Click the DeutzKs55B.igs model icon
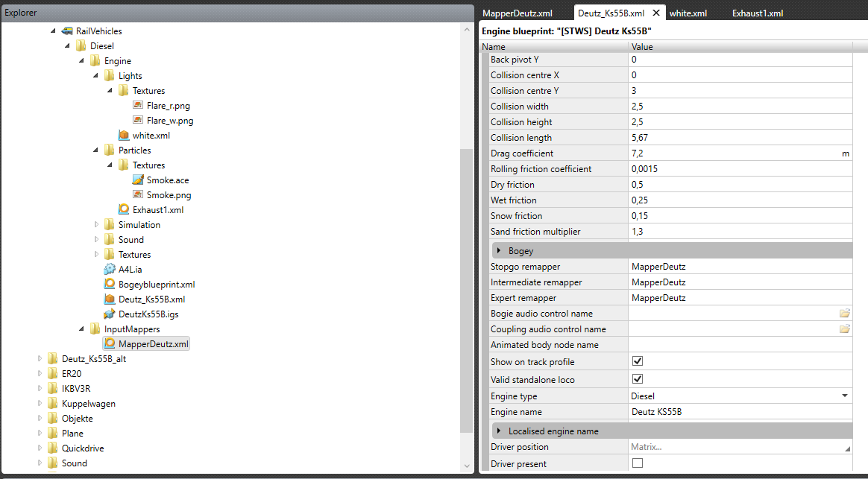This screenshot has width=868, height=479. coord(110,314)
